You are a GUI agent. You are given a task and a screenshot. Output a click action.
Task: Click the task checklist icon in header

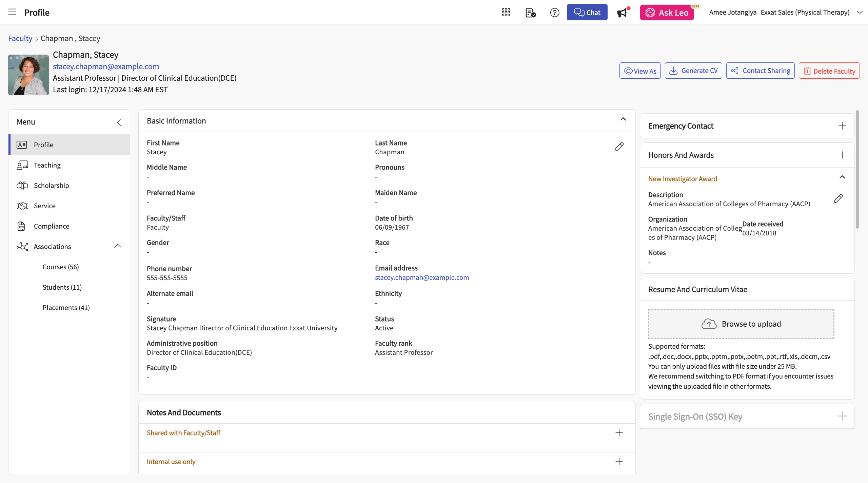pyautogui.click(x=530, y=13)
